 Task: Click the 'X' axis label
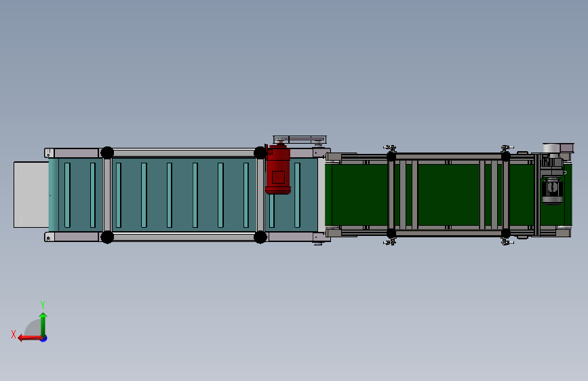coord(14,334)
